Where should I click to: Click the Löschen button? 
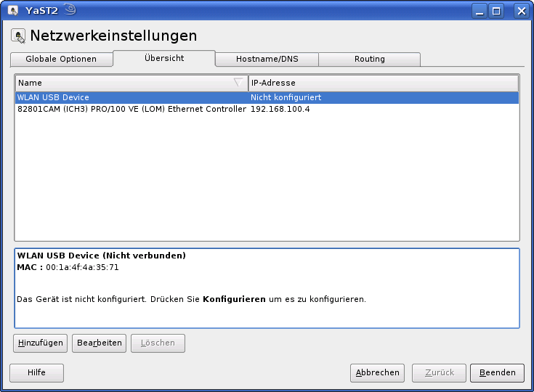[x=158, y=343]
